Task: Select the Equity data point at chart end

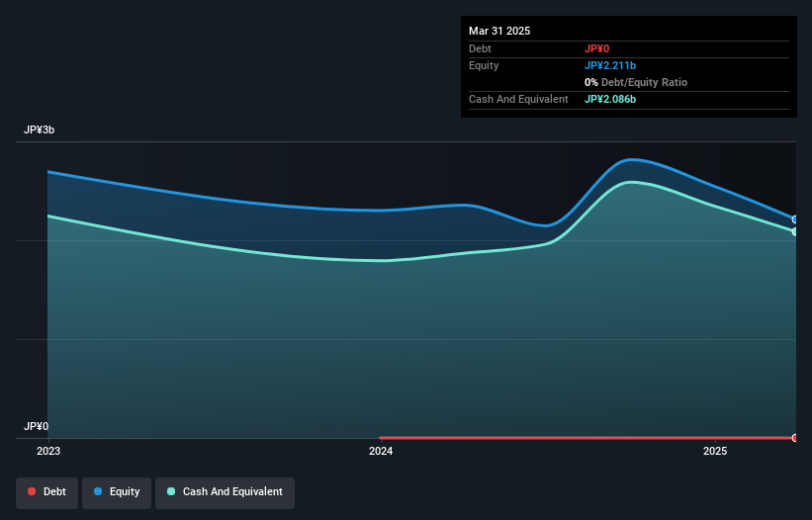Action: (795, 219)
